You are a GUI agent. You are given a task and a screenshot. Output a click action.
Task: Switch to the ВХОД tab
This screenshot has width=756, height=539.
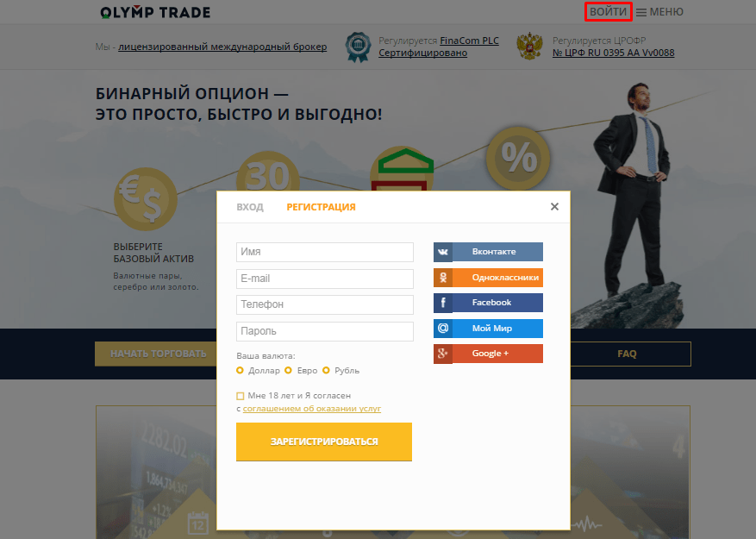(x=250, y=207)
